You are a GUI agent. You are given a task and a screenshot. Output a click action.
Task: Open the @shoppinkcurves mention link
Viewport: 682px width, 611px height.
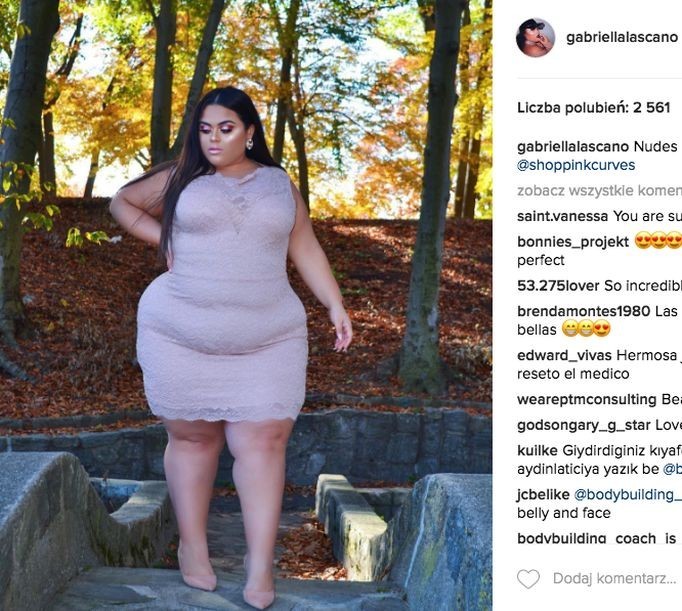(x=576, y=166)
